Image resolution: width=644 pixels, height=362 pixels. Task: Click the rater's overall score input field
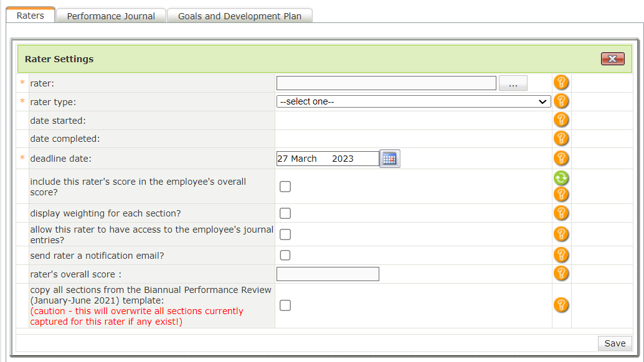click(x=328, y=274)
